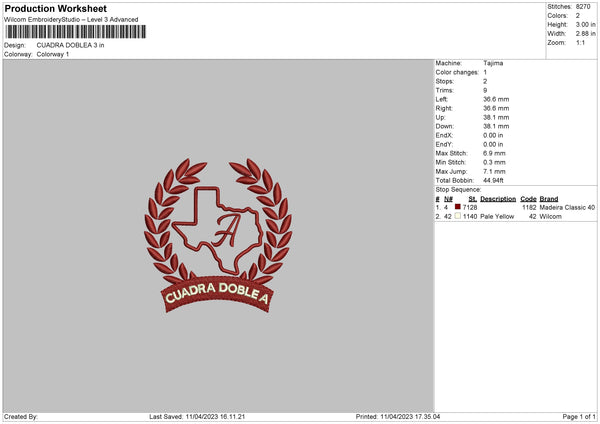The width and height of the screenshot is (600, 424).
Task: Click the Stops value 2
Action: [x=485, y=82]
